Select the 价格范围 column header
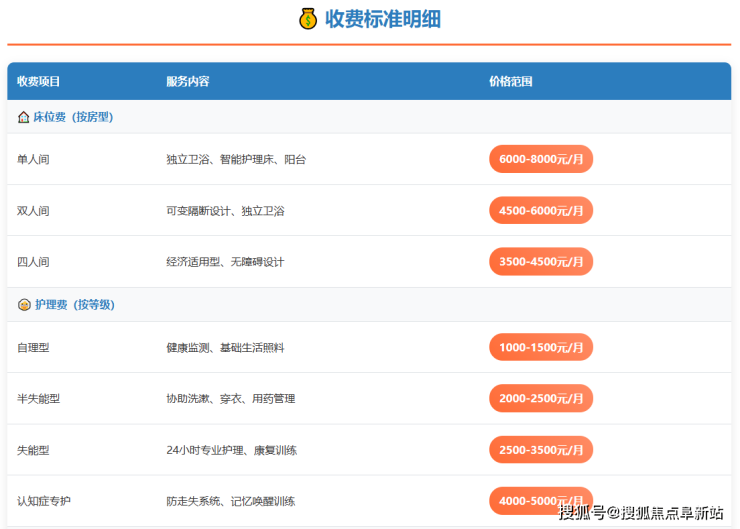The height and width of the screenshot is (529, 740). (510, 81)
